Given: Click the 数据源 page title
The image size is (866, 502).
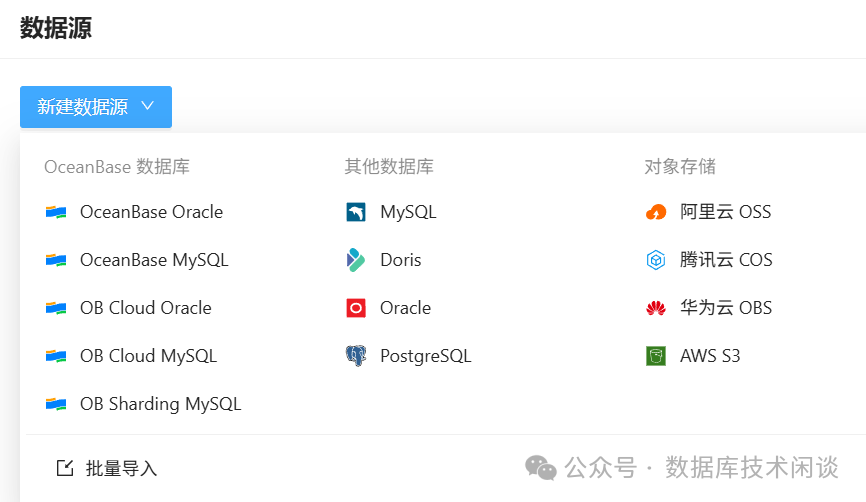Looking at the screenshot, I should [x=56, y=28].
